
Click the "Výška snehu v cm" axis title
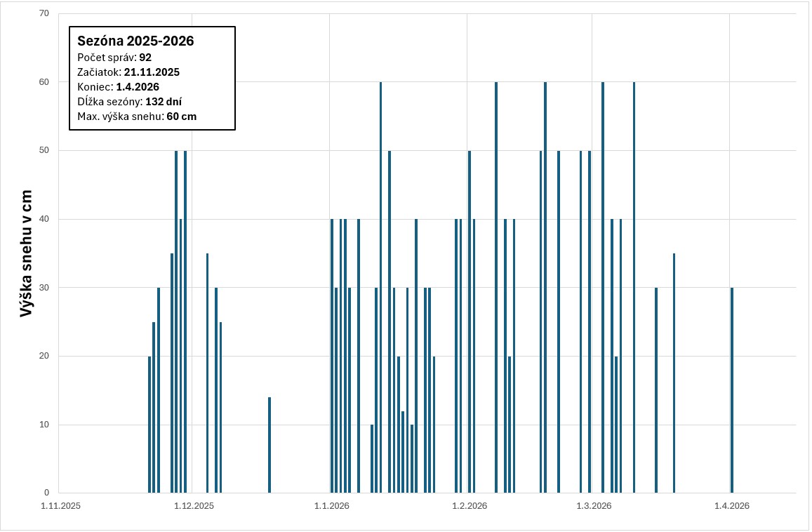click(x=26, y=253)
